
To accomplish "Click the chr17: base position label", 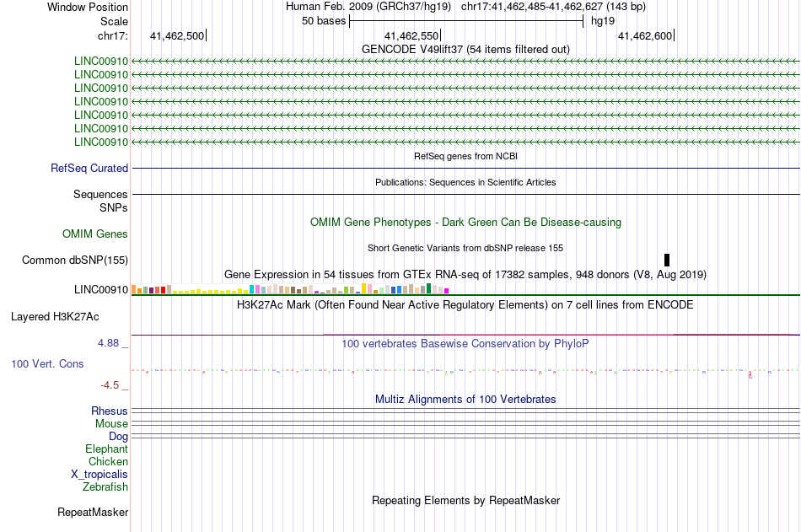I will [x=112, y=35].
